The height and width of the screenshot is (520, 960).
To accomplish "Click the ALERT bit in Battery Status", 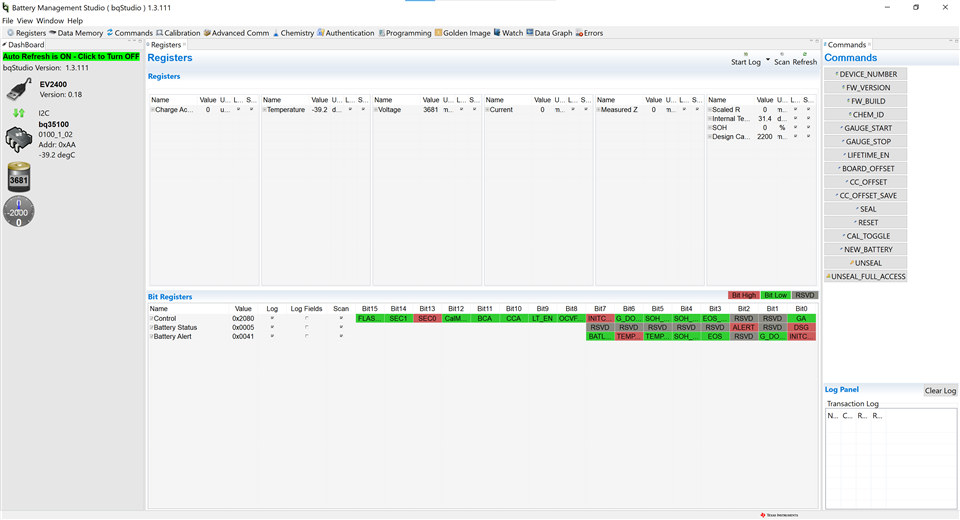I will 743,328.
